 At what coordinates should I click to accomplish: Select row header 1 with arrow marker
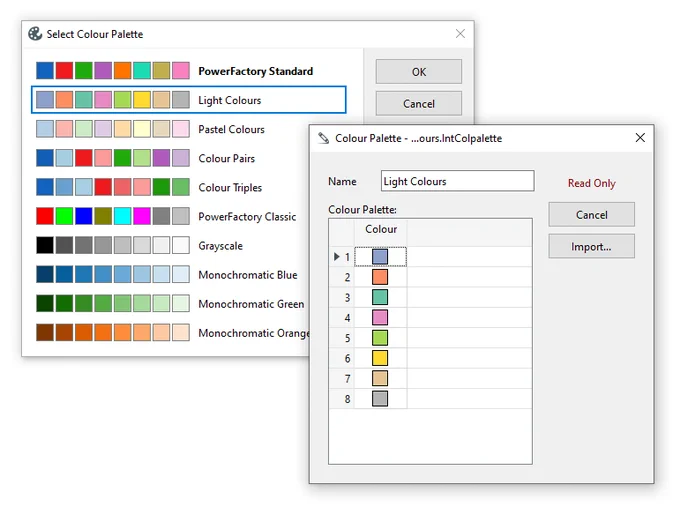point(342,257)
